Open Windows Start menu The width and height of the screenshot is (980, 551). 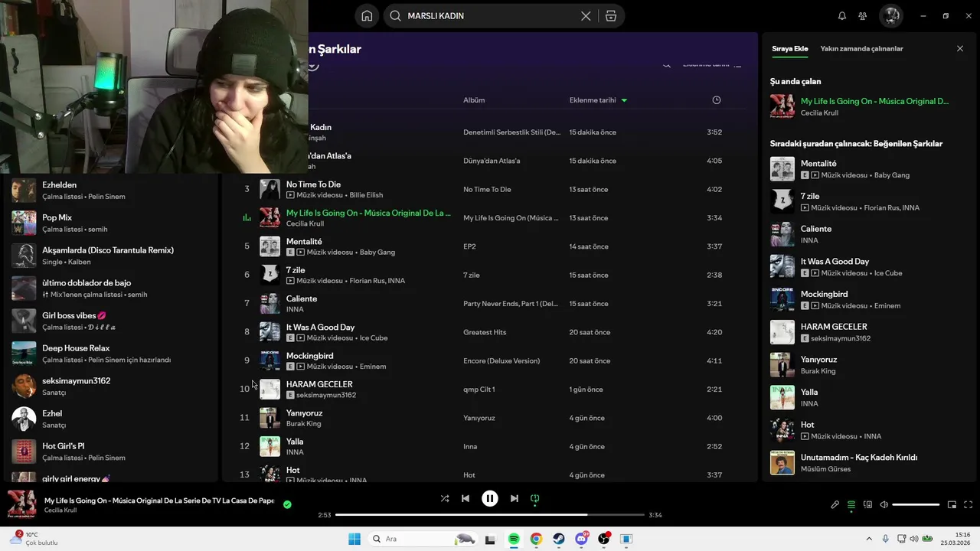click(x=354, y=539)
